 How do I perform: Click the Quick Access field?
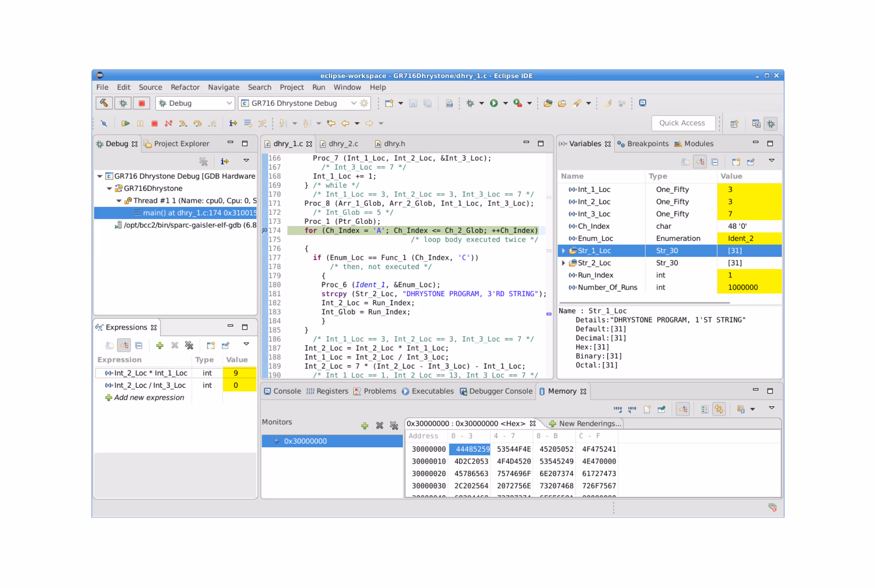(682, 123)
